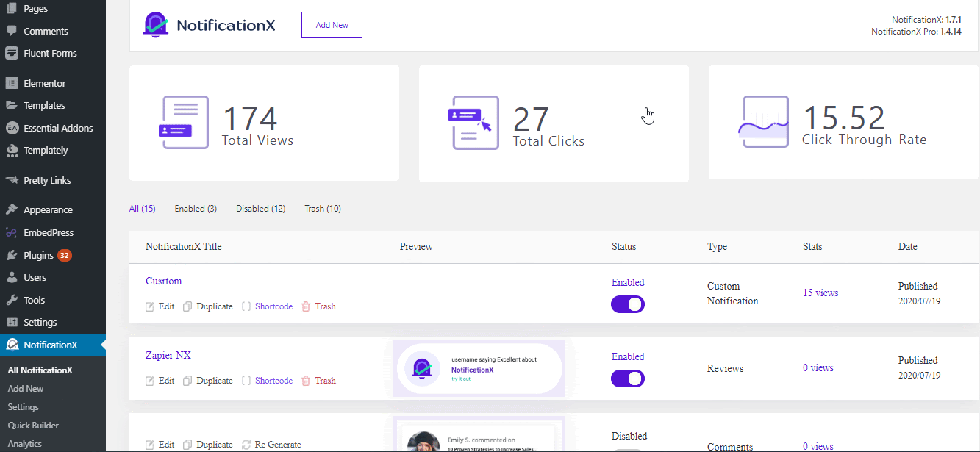Click the Appearance paintbrush icon

click(x=12, y=209)
